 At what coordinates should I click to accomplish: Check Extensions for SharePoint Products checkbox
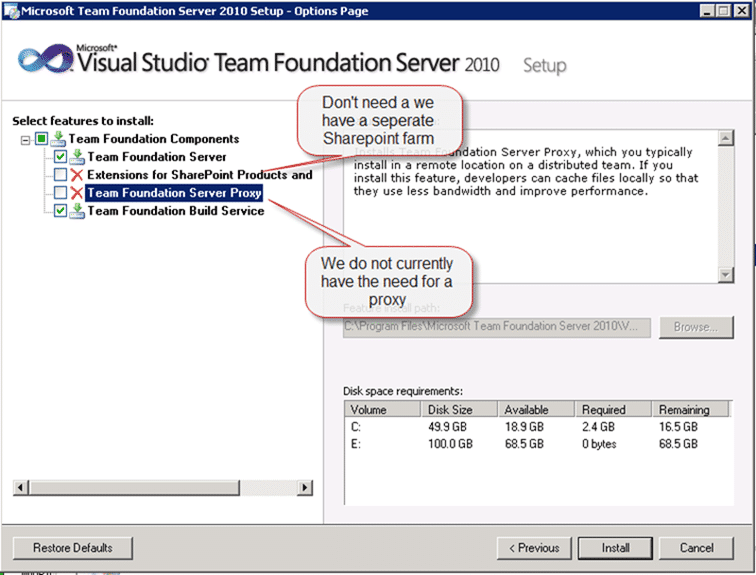tap(60, 174)
